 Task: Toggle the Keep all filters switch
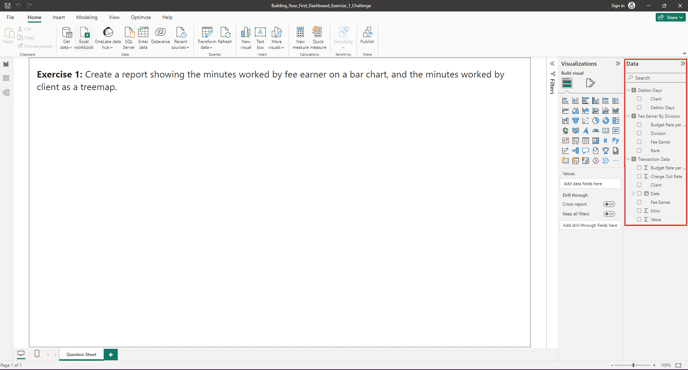point(609,214)
